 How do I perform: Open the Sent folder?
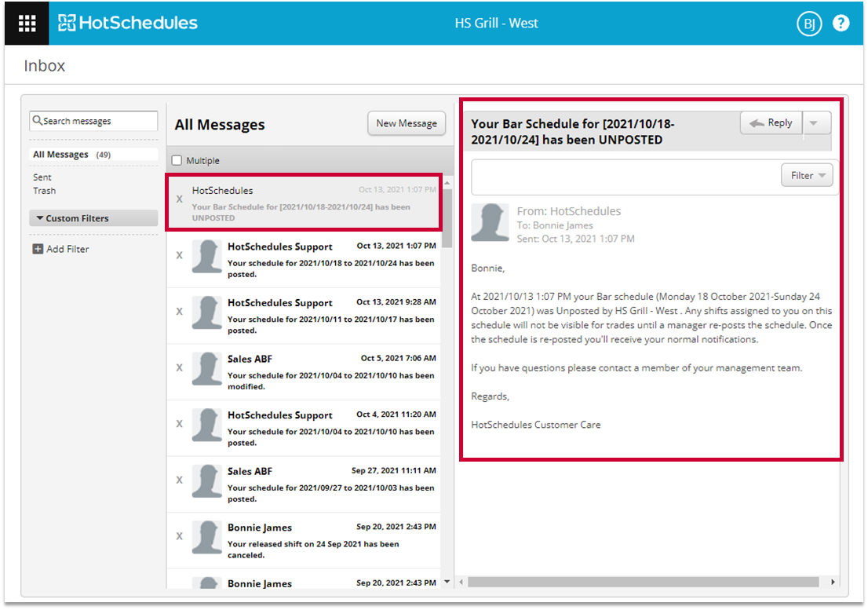pyautogui.click(x=42, y=177)
